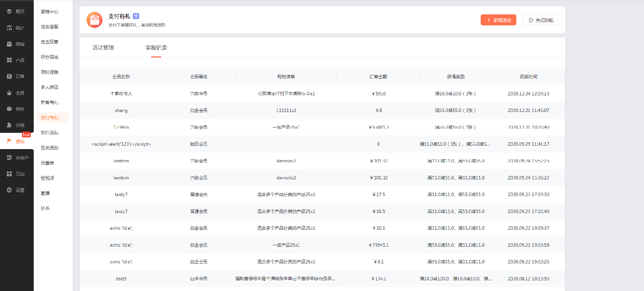Open 组合套餐 in the submenu
Screen dimensions: 644x291
(50, 27)
